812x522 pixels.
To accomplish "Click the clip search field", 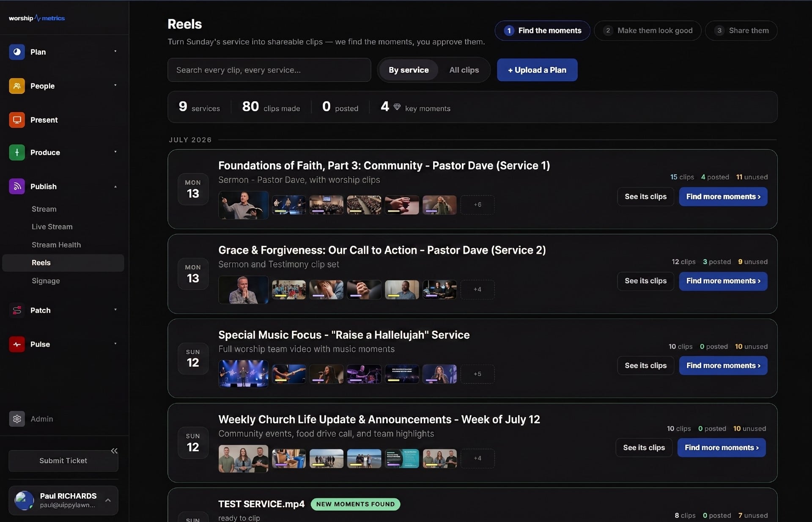I will pos(269,70).
